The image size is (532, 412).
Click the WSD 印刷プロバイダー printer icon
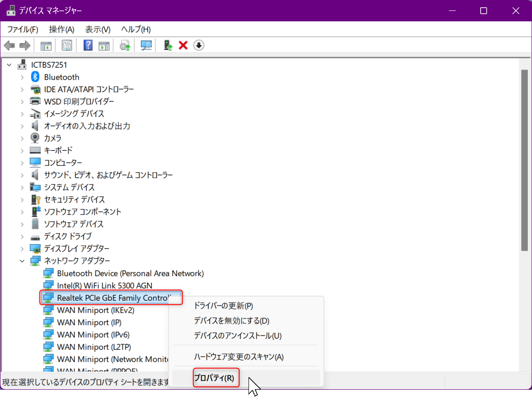click(x=35, y=101)
